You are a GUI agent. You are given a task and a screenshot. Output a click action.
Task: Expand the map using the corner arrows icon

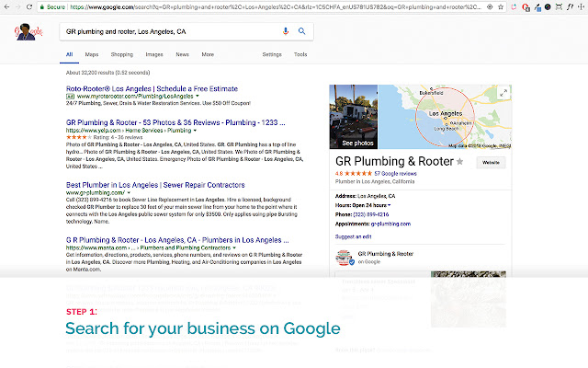503,93
